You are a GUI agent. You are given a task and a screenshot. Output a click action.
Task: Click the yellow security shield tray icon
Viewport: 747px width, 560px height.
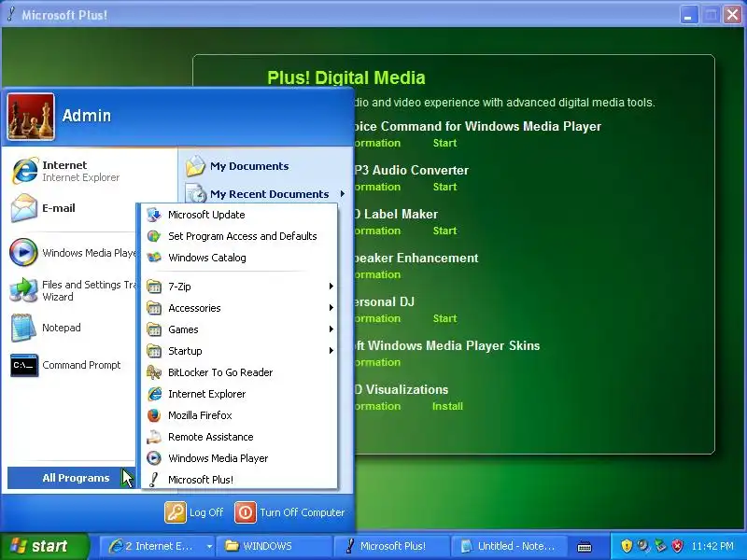[x=627, y=546]
